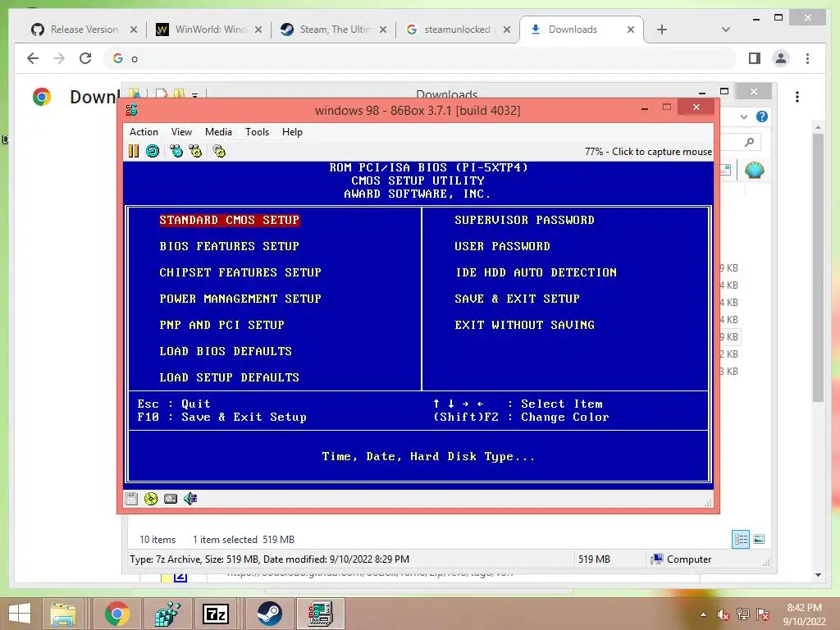Click the hard disk status bar icon
This screenshot has height=630, width=840.
point(171,499)
